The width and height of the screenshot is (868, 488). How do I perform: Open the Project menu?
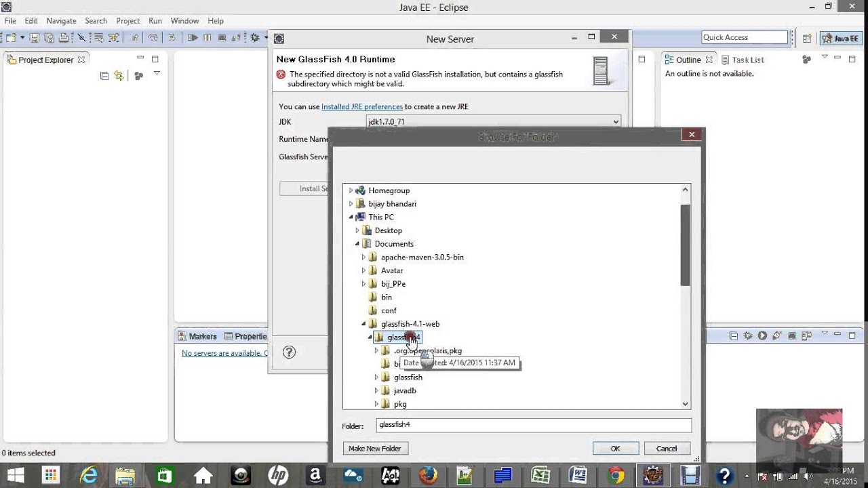point(127,21)
